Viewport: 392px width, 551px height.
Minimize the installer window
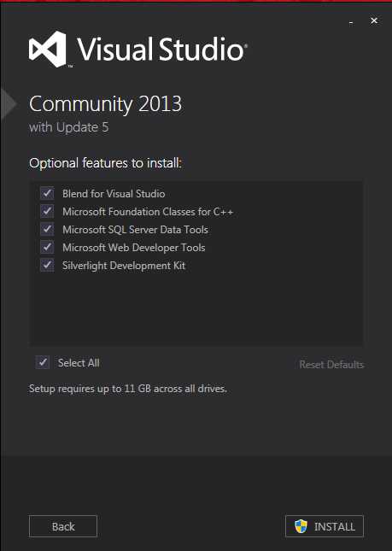pyautogui.click(x=351, y=22)
